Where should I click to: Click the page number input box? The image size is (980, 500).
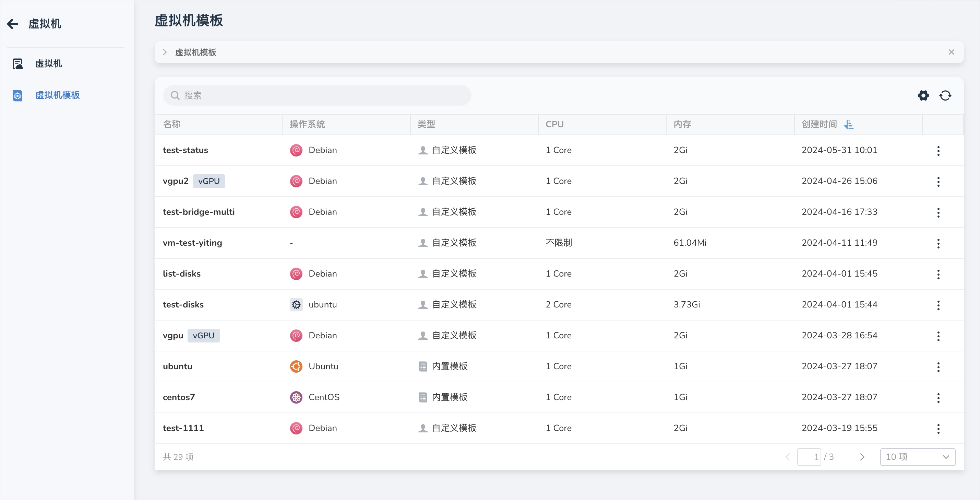click(x=809, y=456)
